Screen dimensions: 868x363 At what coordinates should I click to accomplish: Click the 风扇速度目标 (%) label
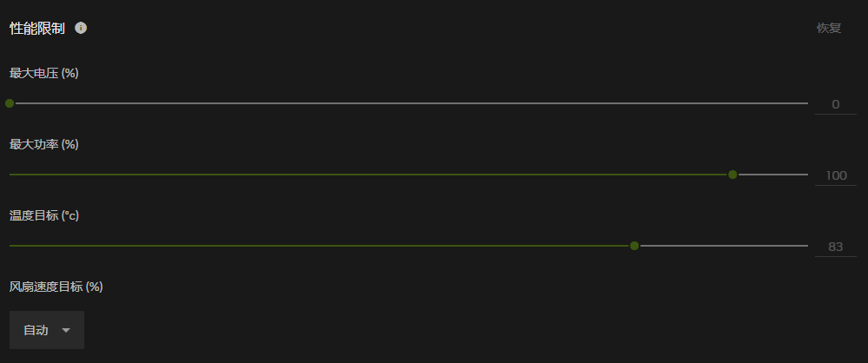point(56,286)
